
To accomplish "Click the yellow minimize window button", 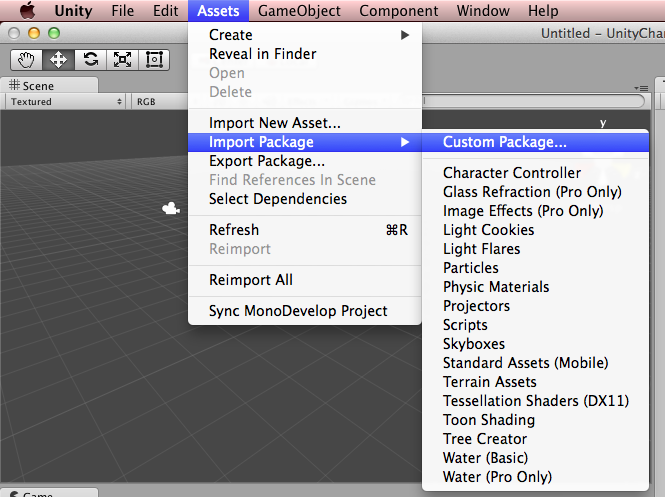I will click(34, 33).
